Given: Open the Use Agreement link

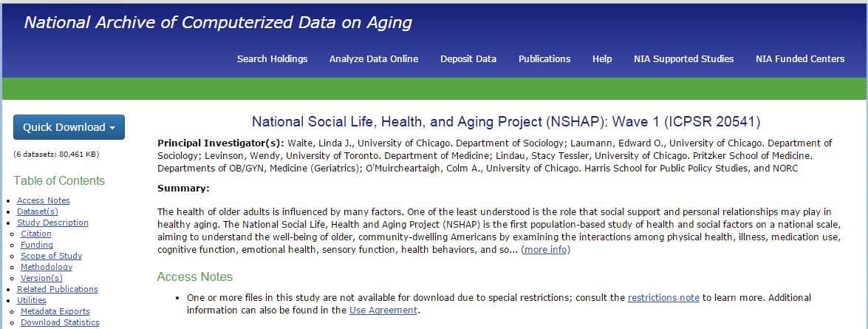Looking at the screenshot, I should [383, 311].
